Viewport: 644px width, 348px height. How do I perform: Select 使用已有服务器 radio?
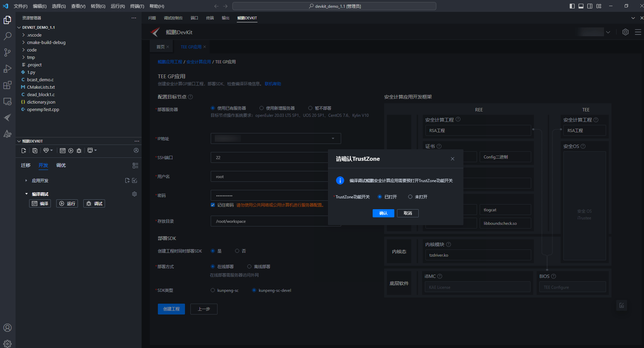(213, 108)
